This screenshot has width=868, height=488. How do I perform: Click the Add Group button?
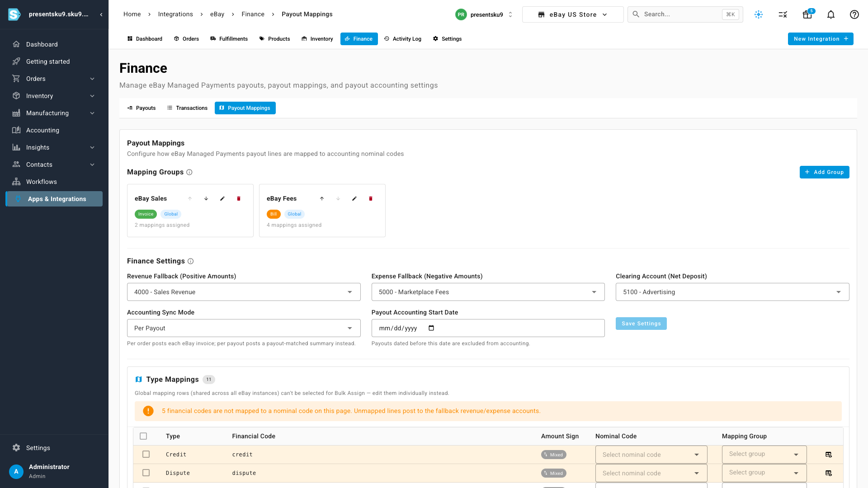824,172
